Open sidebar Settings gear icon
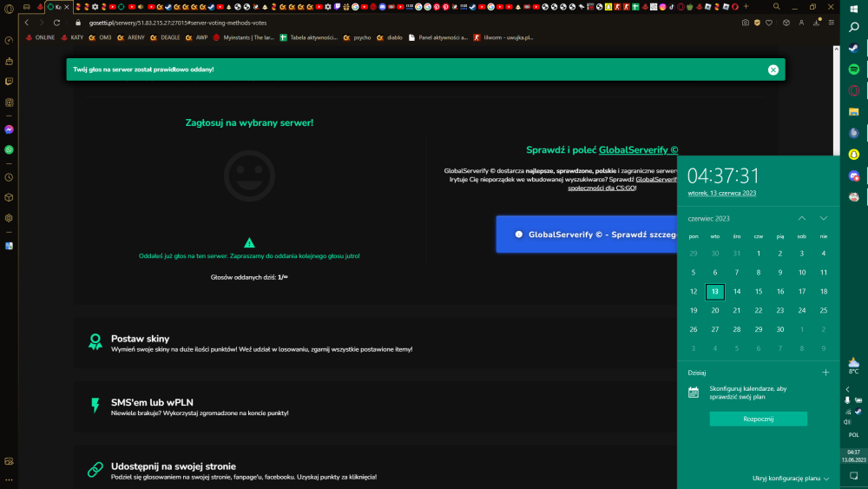Viewport: 868px width, 489px height. click(9, 218)
